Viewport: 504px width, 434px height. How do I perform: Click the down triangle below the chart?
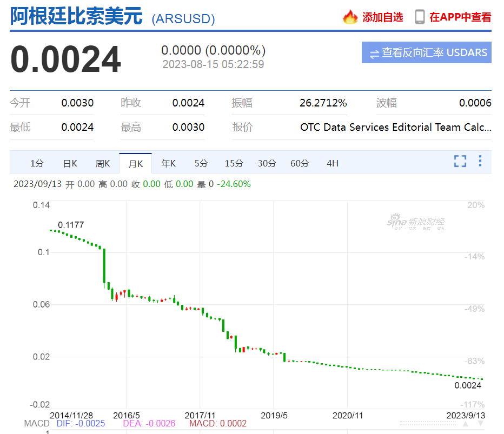[x=481, y=424]
